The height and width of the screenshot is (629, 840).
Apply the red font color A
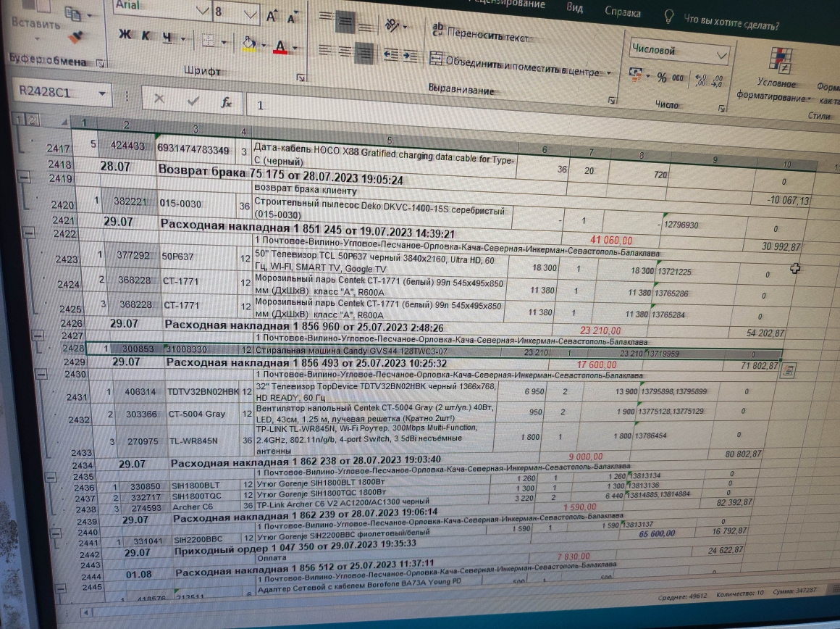(x=281, y=47)
